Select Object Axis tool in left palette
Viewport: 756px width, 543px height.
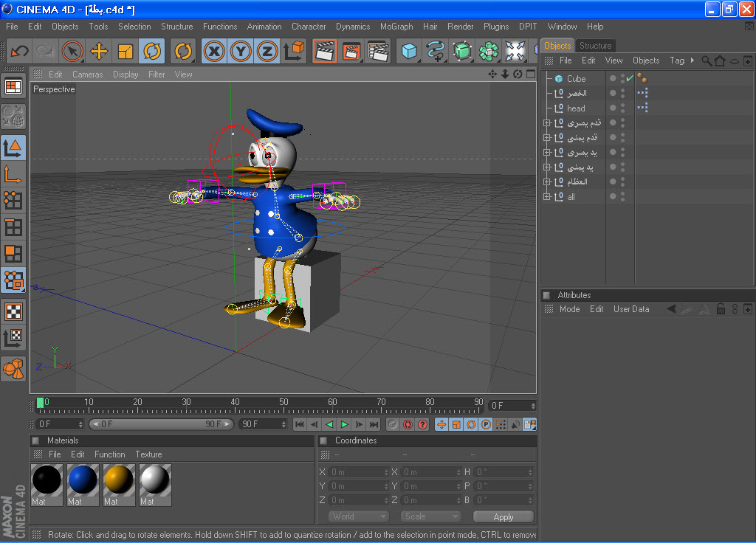pyautogui.click(x=13, y=174)
